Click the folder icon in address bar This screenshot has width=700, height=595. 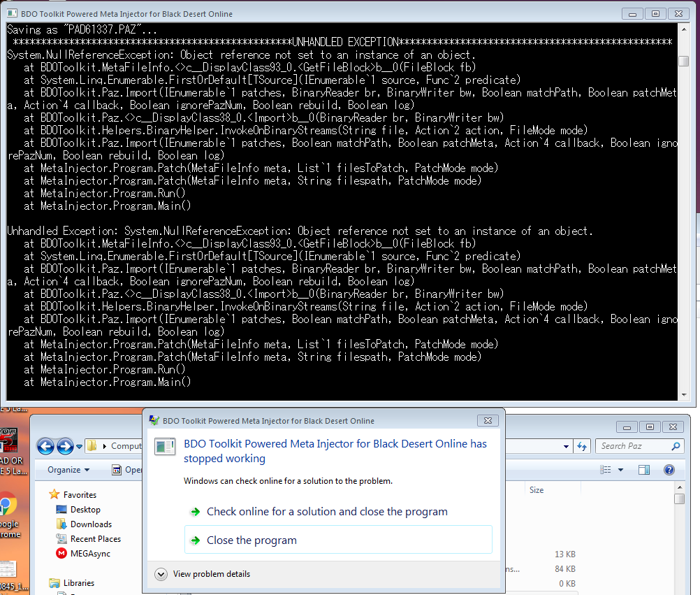click(92, 446)
